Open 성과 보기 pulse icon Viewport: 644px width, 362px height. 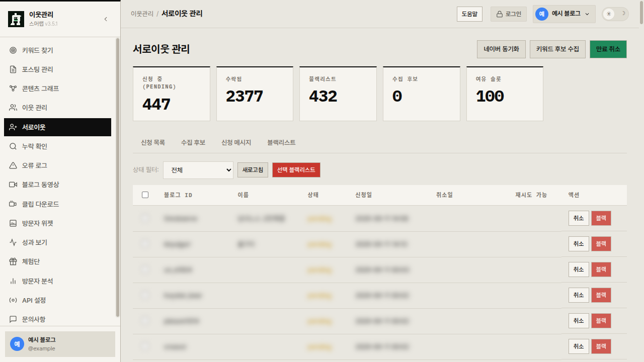click(x=13, y=242)
